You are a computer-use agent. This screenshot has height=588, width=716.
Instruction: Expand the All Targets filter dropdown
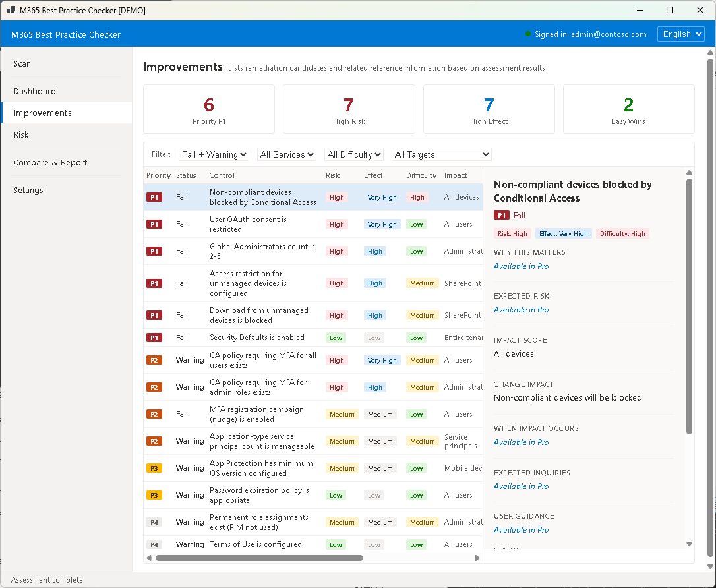441,154
